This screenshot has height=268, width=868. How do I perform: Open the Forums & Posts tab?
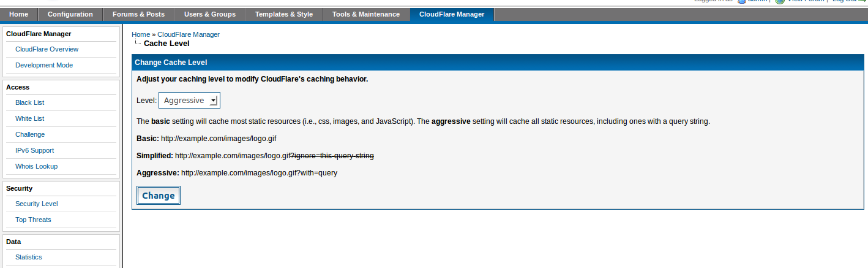point(138,14)
